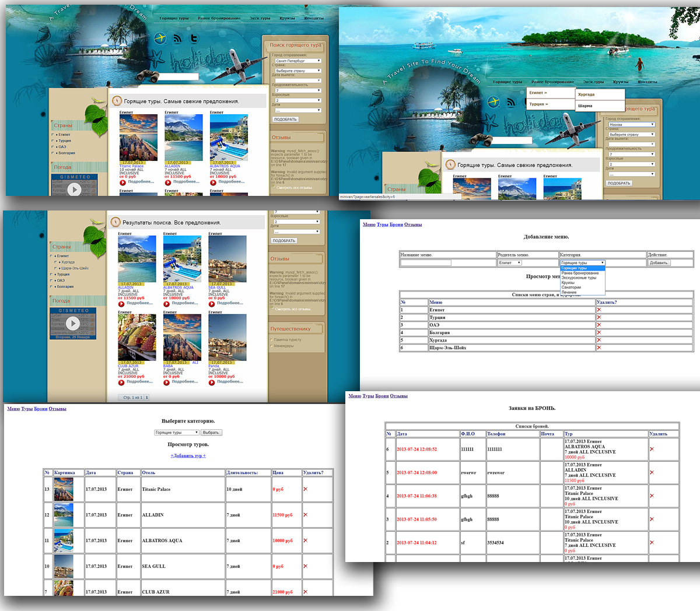Delete booking number 4 in bookings table
The image size is (700, 611).
[652, 496]
